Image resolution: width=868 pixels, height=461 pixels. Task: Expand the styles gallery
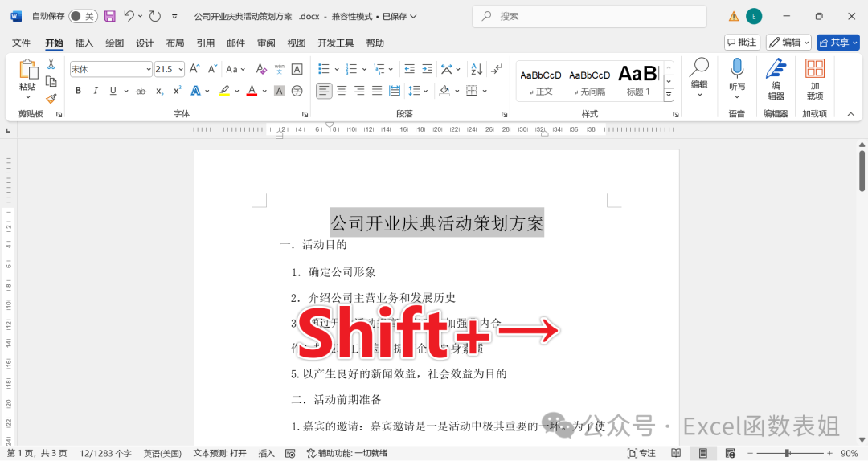[x=669, y=96]
